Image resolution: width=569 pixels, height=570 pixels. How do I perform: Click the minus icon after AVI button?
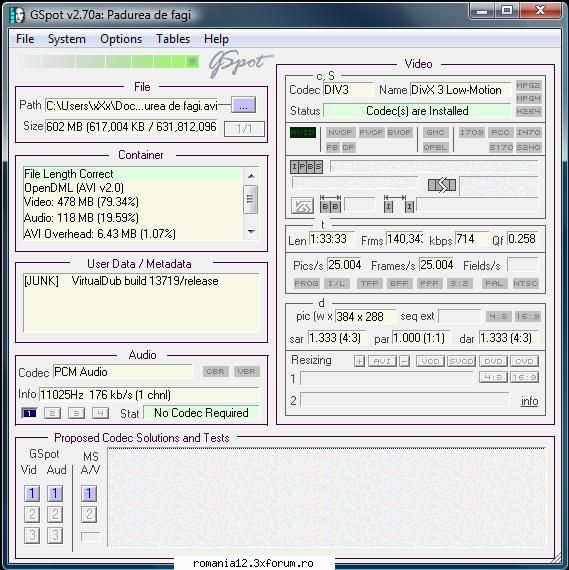(x=404, y=361)
